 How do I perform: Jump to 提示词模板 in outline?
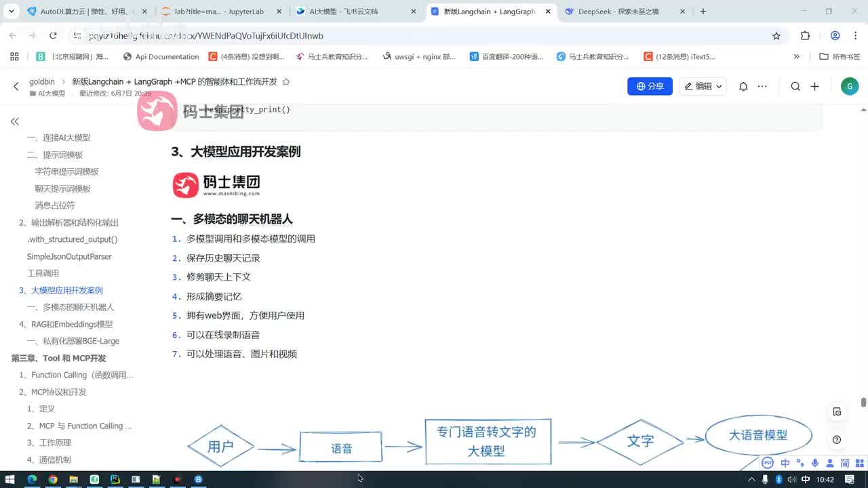pyautogui.click(x=55, y=155)
